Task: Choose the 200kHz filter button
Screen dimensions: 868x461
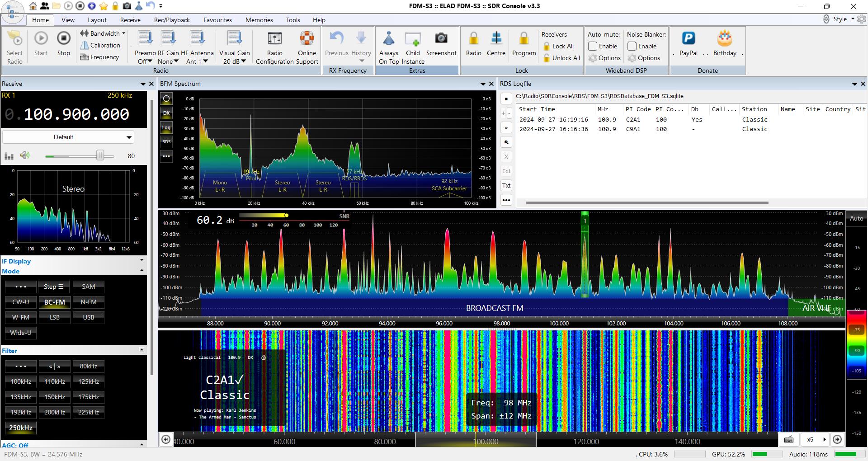Action: point(55,412)
